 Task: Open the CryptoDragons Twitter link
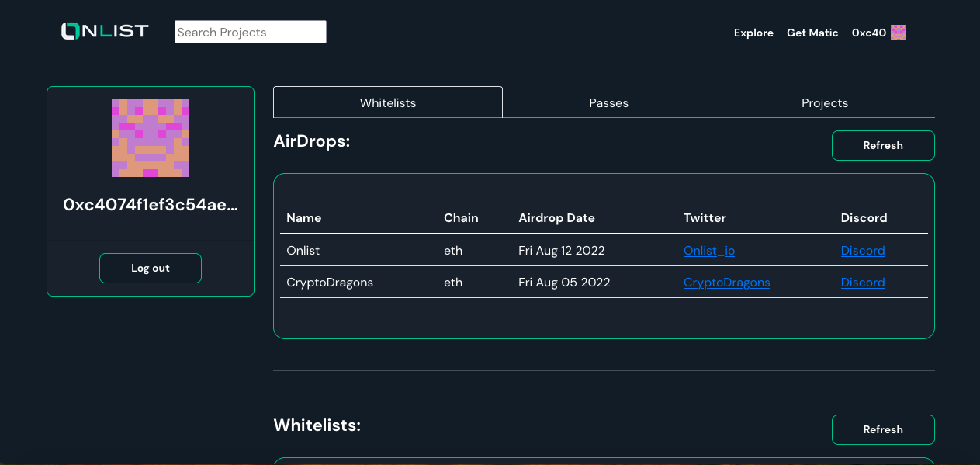(x=726, y=283)
